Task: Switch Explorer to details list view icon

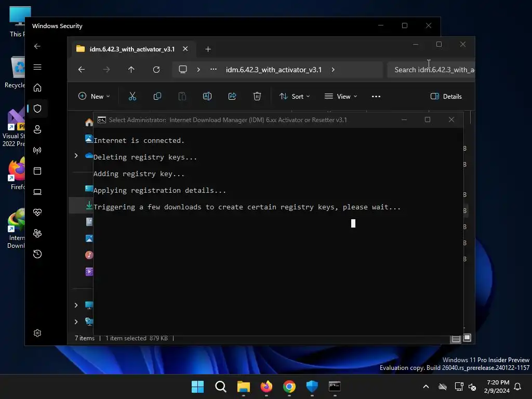Action: tap(456, 338)
